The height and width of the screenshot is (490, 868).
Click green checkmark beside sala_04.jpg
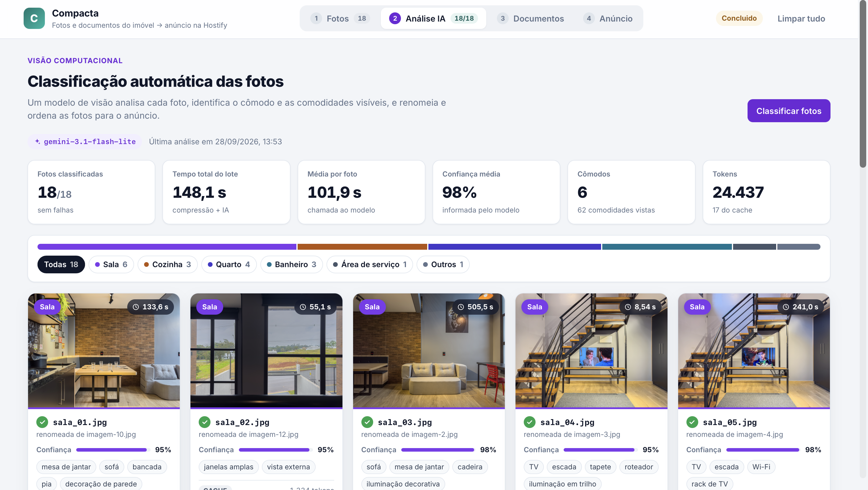pyautogui.click(x=530, y=422)
